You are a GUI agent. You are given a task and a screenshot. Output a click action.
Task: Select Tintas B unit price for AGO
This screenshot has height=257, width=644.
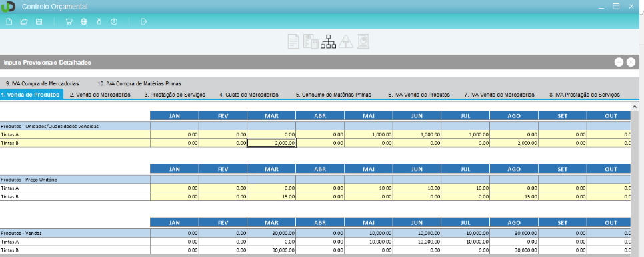(514, 197)
